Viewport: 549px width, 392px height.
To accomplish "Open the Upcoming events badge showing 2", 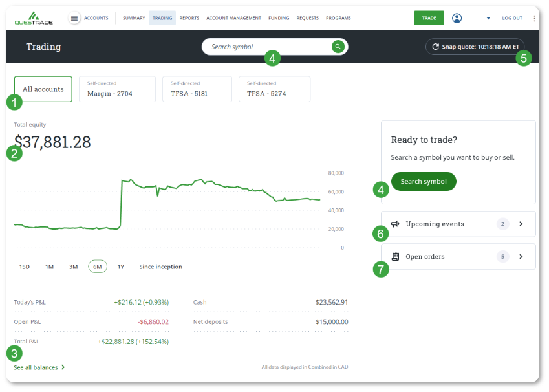I will coord(503,223).
